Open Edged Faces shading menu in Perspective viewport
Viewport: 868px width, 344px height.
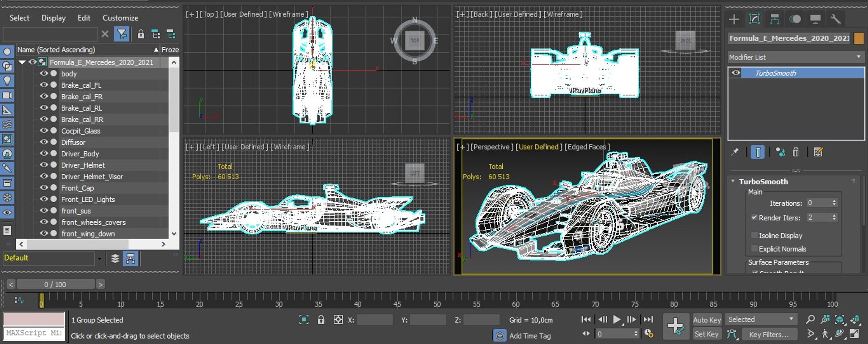pyautogui.click(x=588, y=147)
